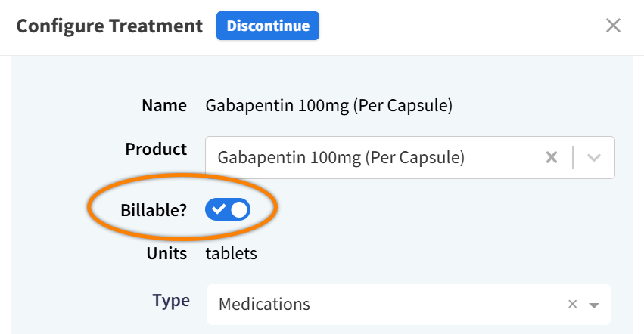This screenshot has height=334, width=644.
Task: Click the check mark inside Billable switch
Action: 219,210
